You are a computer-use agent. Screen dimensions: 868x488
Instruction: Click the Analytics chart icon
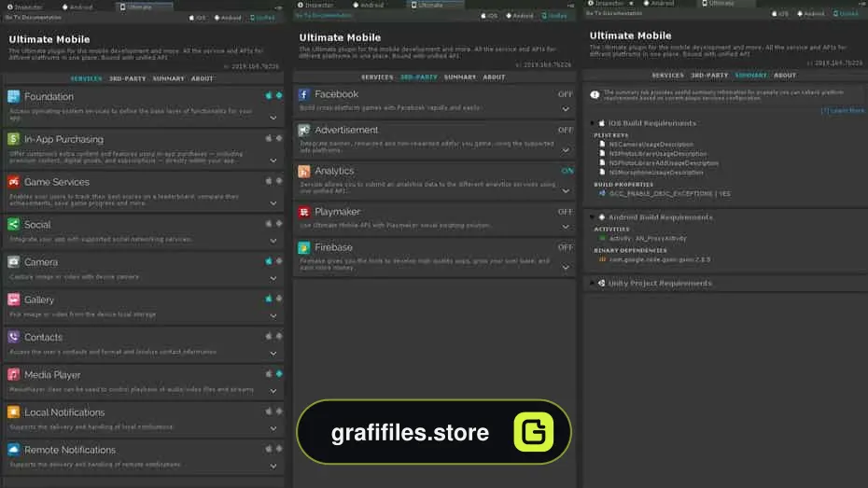coord(304,171)
